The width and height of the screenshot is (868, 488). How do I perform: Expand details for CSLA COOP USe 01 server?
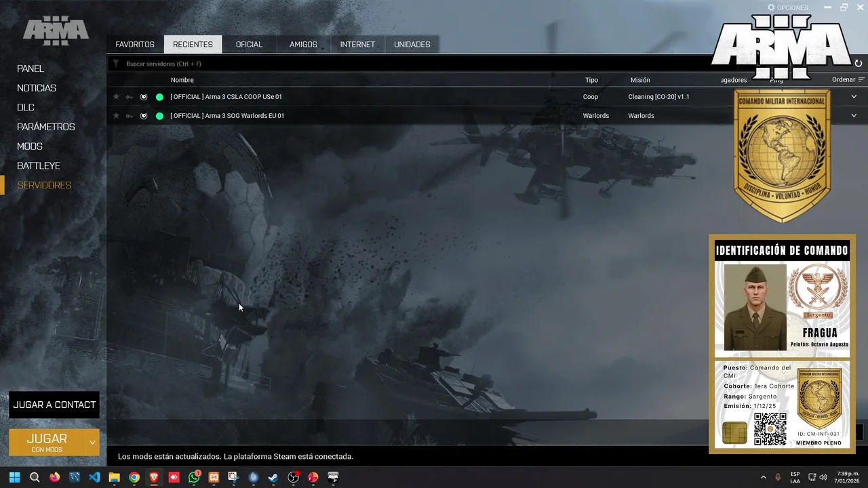click(x=854, y=97)
